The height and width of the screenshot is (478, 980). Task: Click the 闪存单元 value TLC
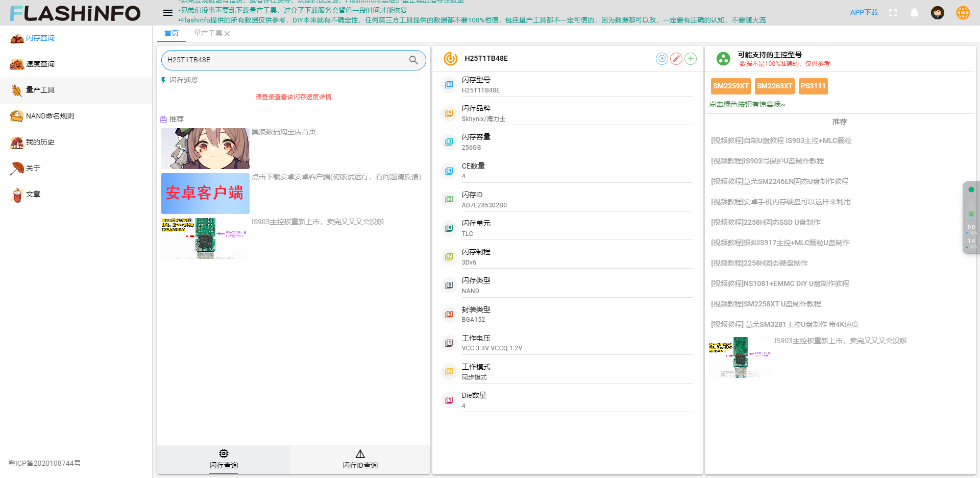[468, 234]
